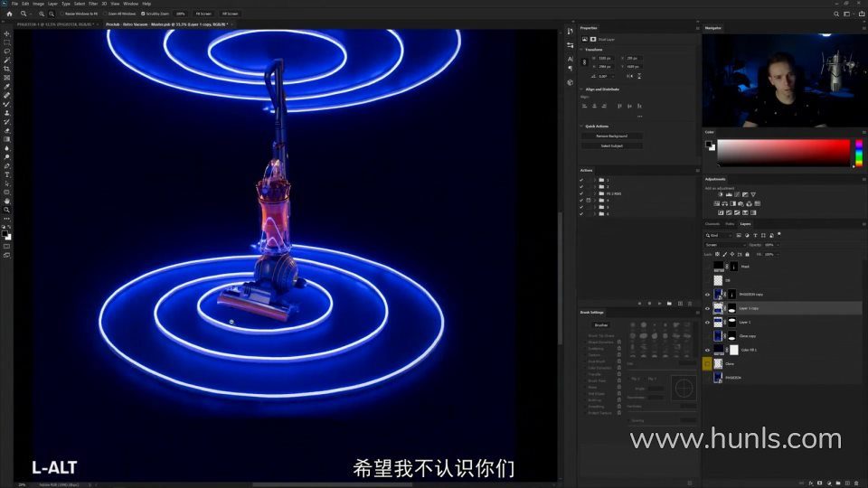Open the File menu
Screen dimensions: 868x488
point(14,4)
